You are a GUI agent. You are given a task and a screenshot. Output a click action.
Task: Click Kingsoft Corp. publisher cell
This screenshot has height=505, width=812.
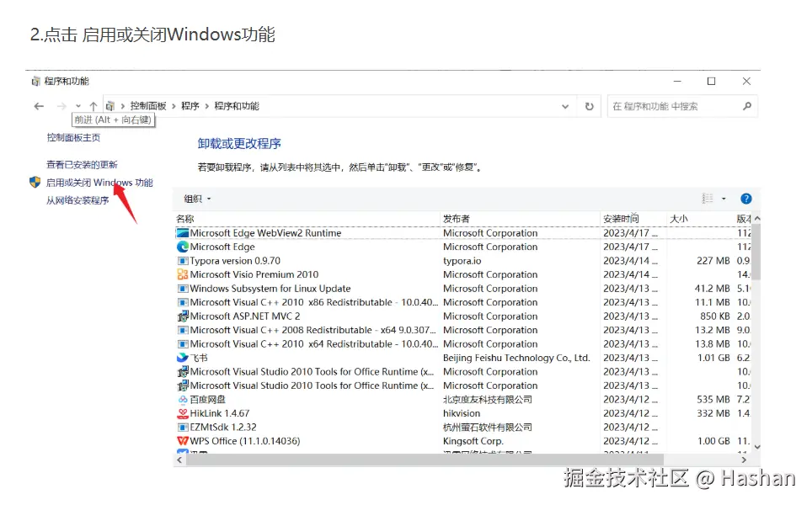click(473, 441)
